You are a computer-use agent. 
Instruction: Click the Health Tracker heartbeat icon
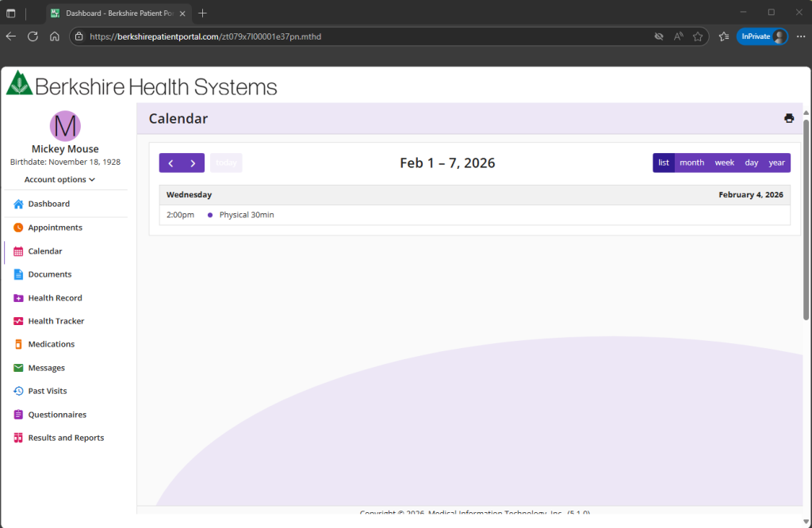point(18,321)
